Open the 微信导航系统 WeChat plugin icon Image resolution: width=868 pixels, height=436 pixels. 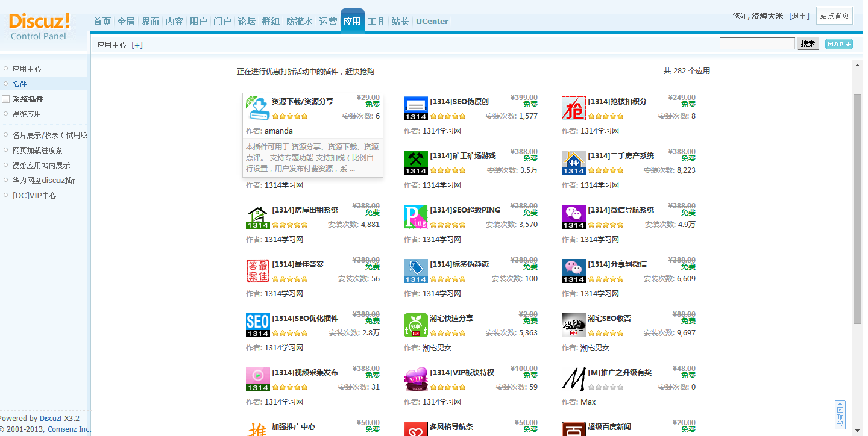[573, 216]
